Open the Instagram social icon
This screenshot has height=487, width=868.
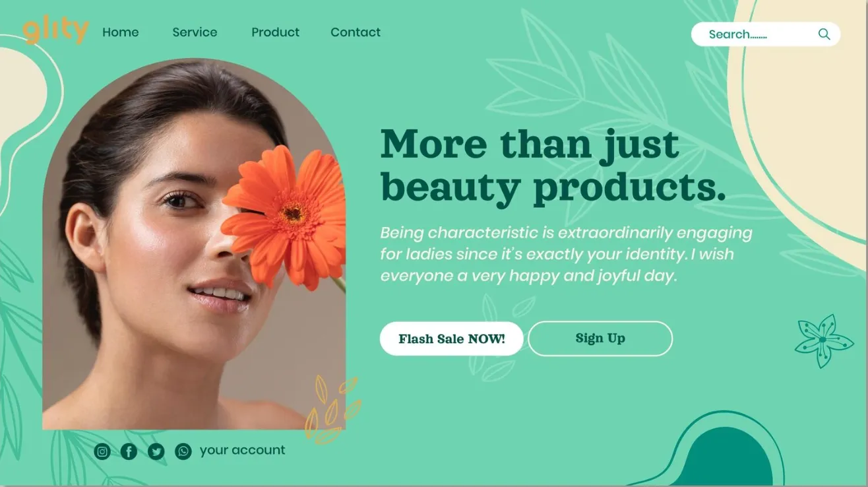coord(102,451)
